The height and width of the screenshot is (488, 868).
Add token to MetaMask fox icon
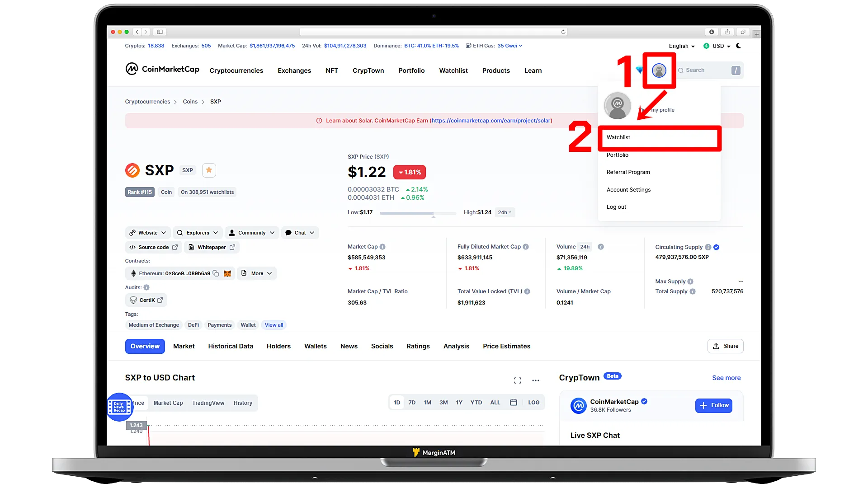click(x=227, y=273)
